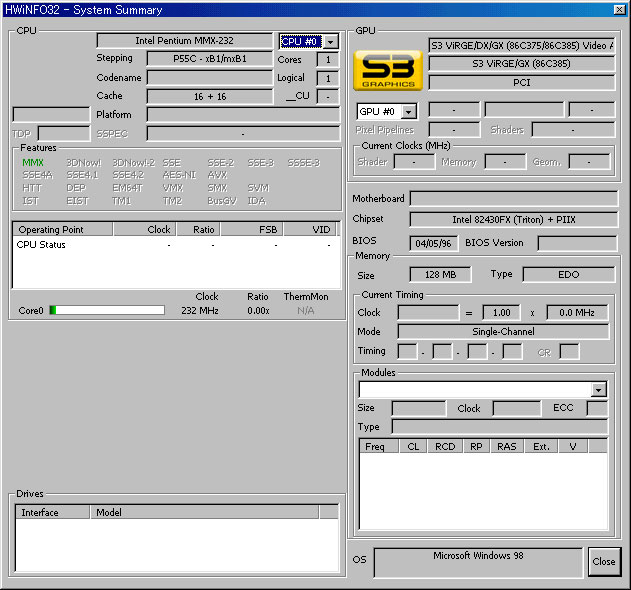Click the CL column header
Image resolution: width=631 pixels, height=590 pixels.
(413, 446)
